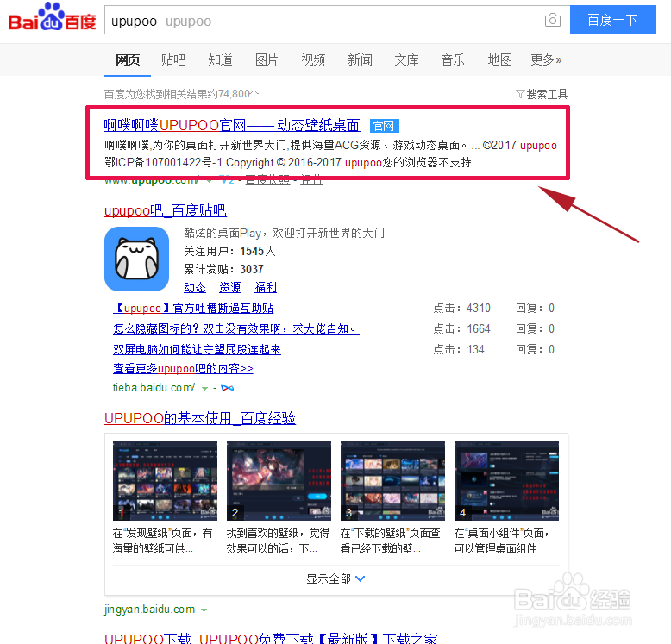Image resolution: width=671 pixels, height=644 pixels.
Task: Click the 百度一下 search button
Action: [613, 20]
